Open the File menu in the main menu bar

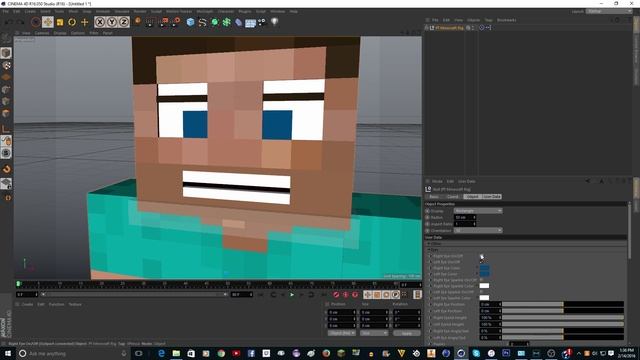click(5, 11)
